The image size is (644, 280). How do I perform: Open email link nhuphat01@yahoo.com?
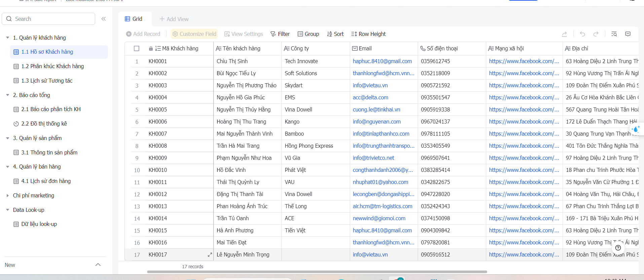[380, 182]
